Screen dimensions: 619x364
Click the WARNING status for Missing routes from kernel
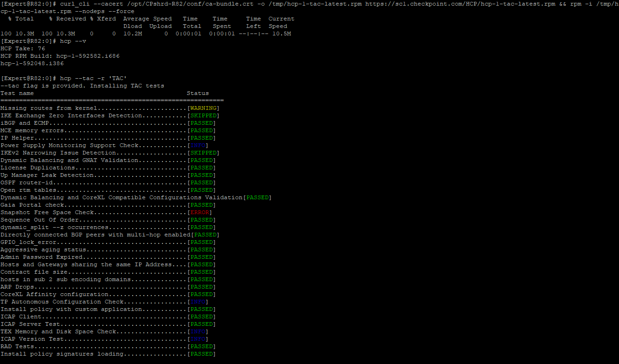(203, 108)
